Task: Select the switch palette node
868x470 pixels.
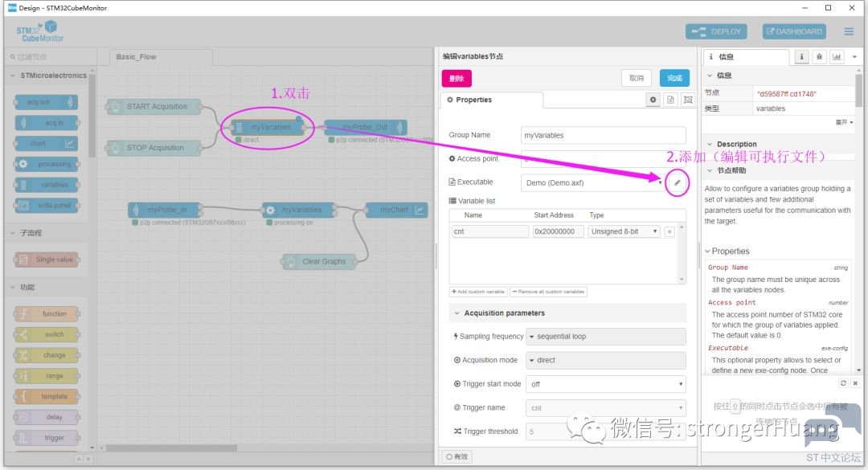Action: (47, 334)
